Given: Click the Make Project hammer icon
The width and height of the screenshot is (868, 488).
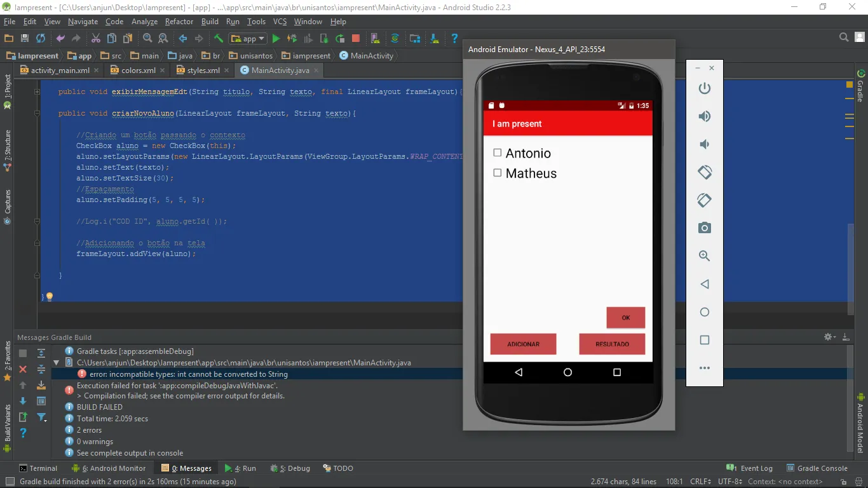Looking at the screenshot, I should pyautogui.click(x=219, y=39).
